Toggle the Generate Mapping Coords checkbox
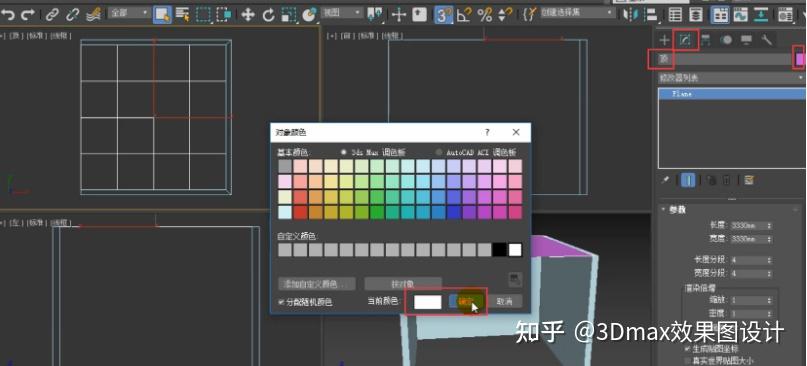 click(687, 348)
